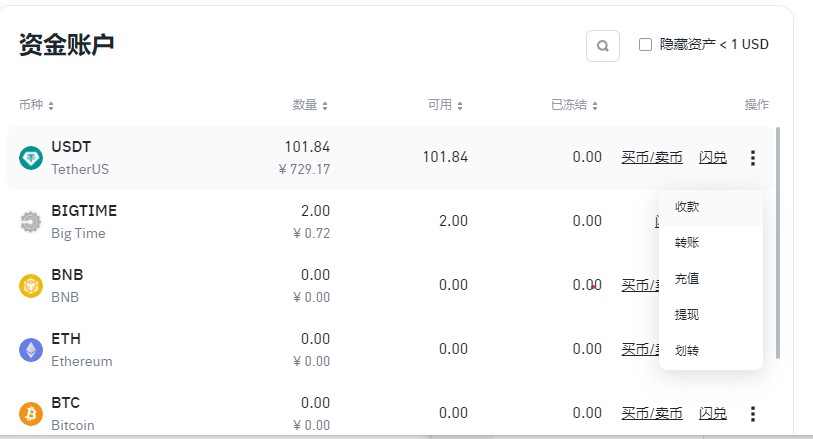Open the USDT row three-dot menu
This screenshot has height=439, width=813.
(753, 158)
